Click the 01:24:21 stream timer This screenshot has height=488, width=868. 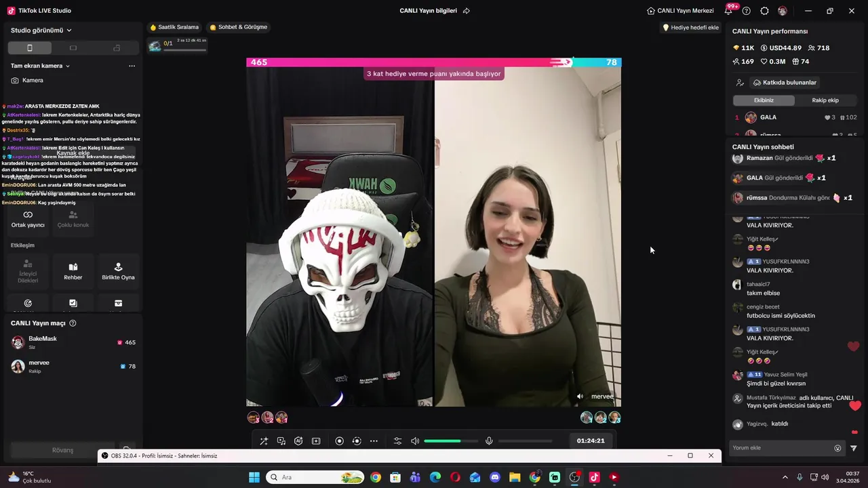[591, 441]
